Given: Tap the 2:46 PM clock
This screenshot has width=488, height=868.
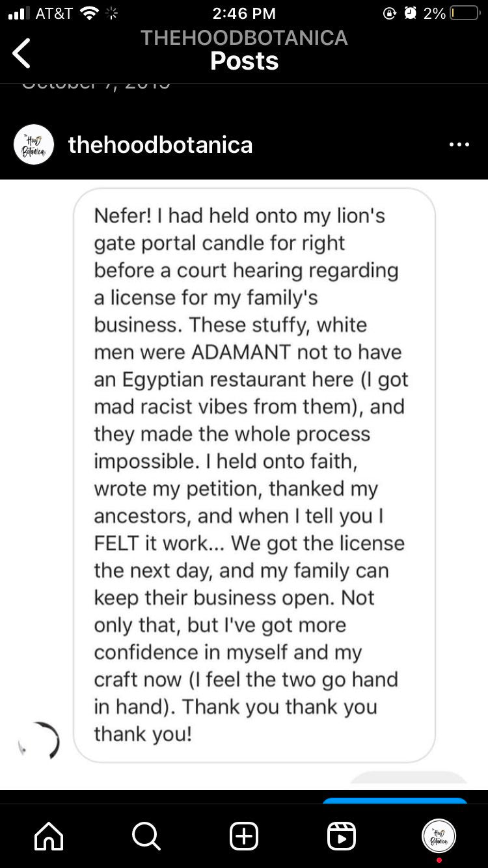Looking at the screenshot, I should pyautogui.click(x=244, y=13).
